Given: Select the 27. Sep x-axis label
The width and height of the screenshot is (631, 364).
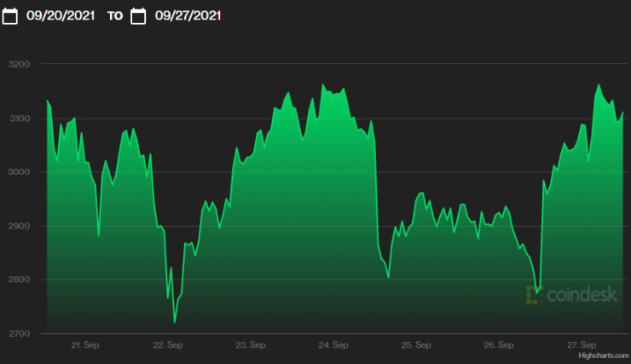Looking at the screenshot, I should pyautogui.click(x=581, y=345).
